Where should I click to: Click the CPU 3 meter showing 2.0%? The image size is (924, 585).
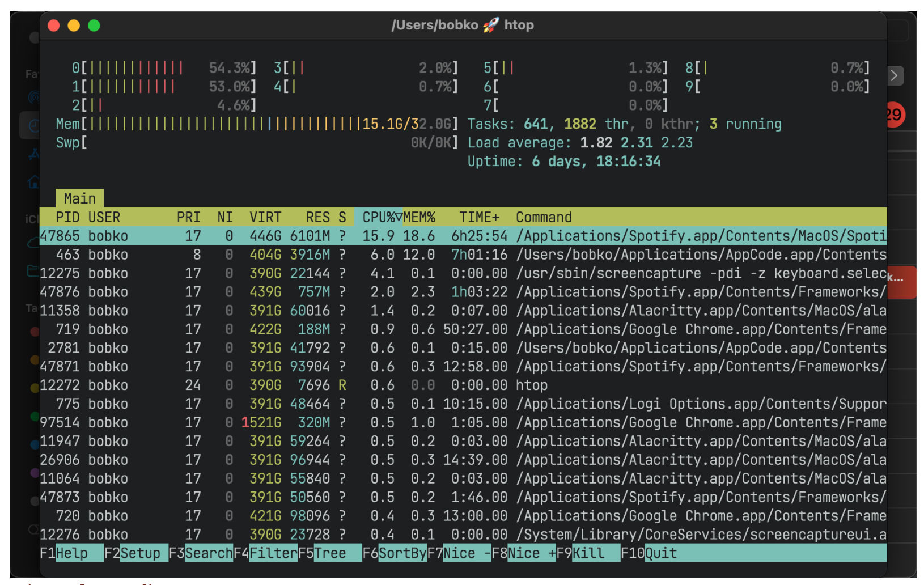[x=366, y=68]
